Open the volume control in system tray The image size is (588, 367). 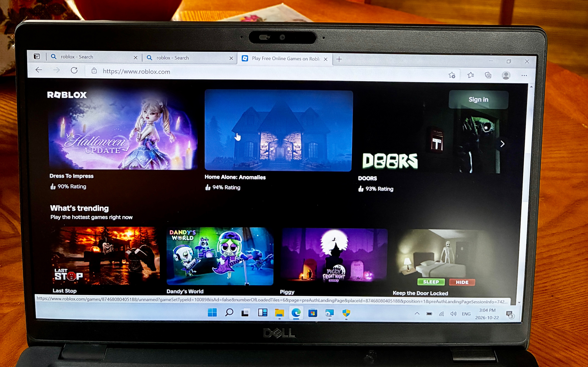(453, 314)
